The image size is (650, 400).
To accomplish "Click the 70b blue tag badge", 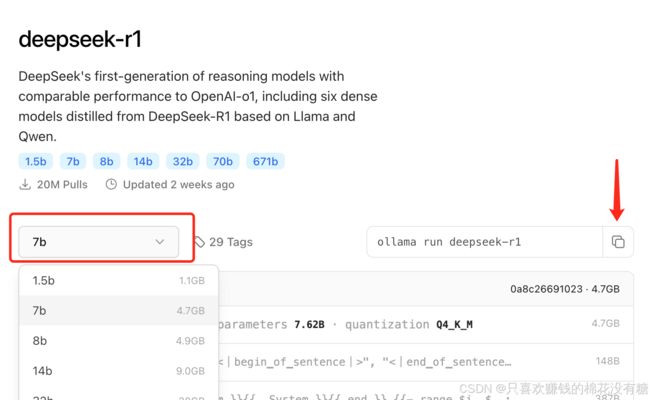I will point(223,161).
